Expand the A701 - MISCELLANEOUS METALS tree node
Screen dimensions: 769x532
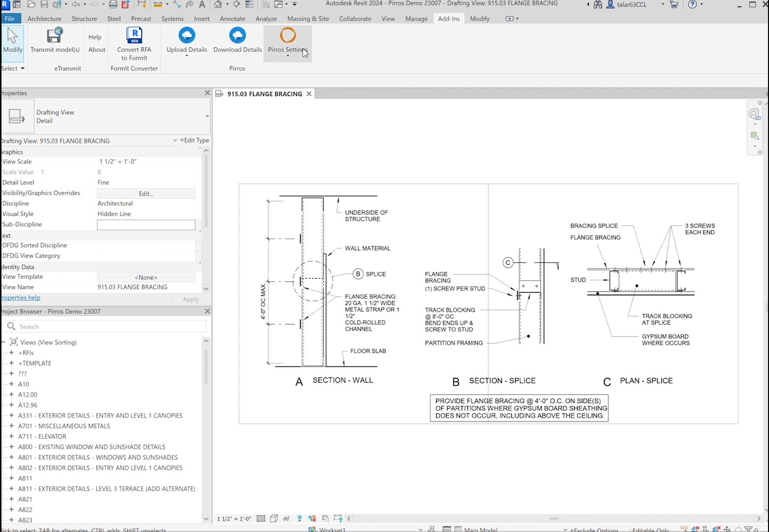click(x=11, y=426)
